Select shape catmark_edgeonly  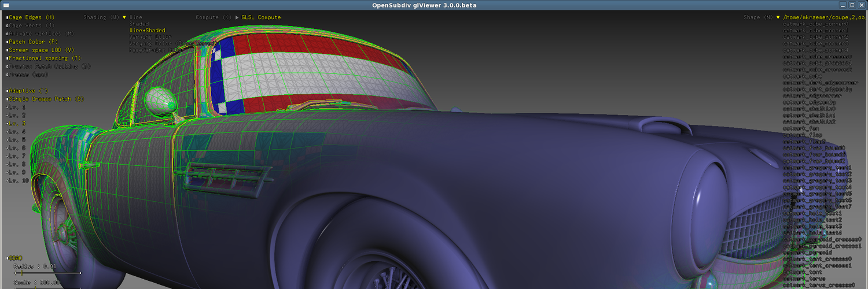point(809,102)
